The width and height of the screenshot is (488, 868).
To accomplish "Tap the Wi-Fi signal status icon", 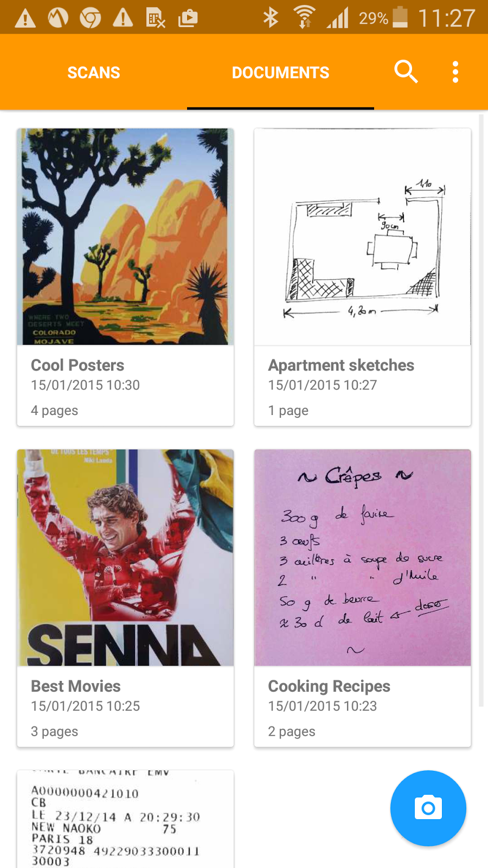I will pos(305,17).
